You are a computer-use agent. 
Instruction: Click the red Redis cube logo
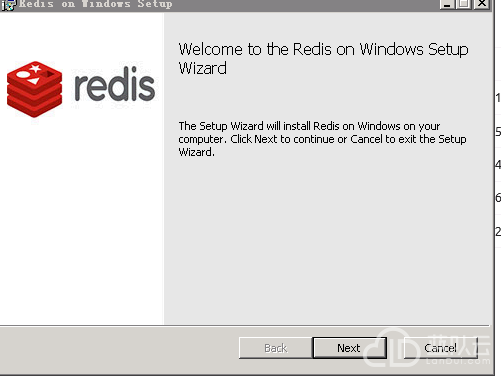(x=34, y=89)
